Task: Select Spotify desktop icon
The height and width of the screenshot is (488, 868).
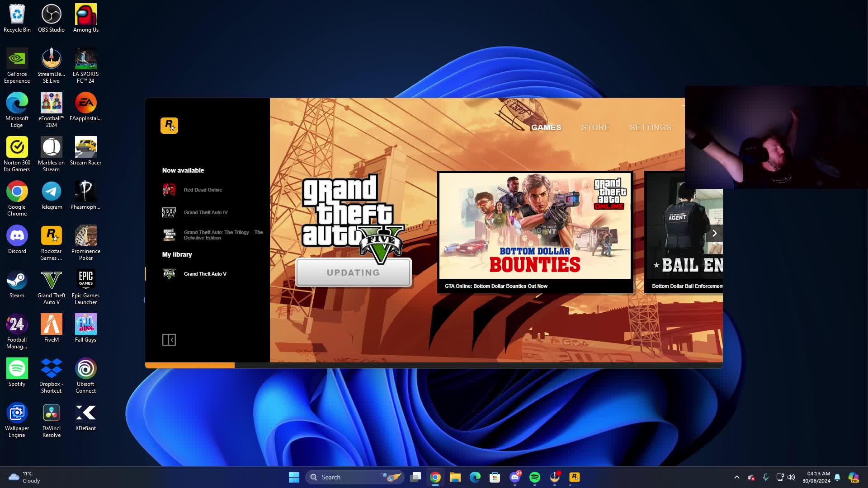Action: (17, 373)
